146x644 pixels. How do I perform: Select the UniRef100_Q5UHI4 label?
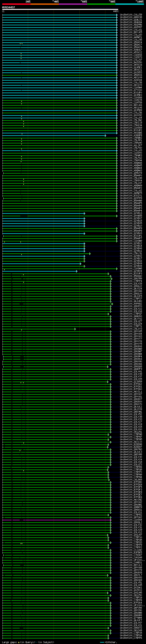coord(131,42)
